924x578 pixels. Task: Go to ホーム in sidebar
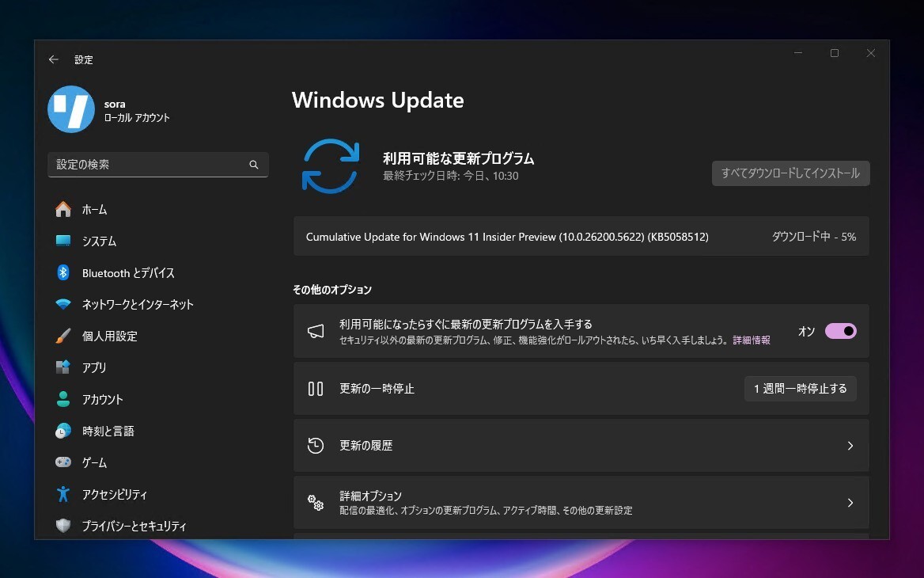(94, 209)
